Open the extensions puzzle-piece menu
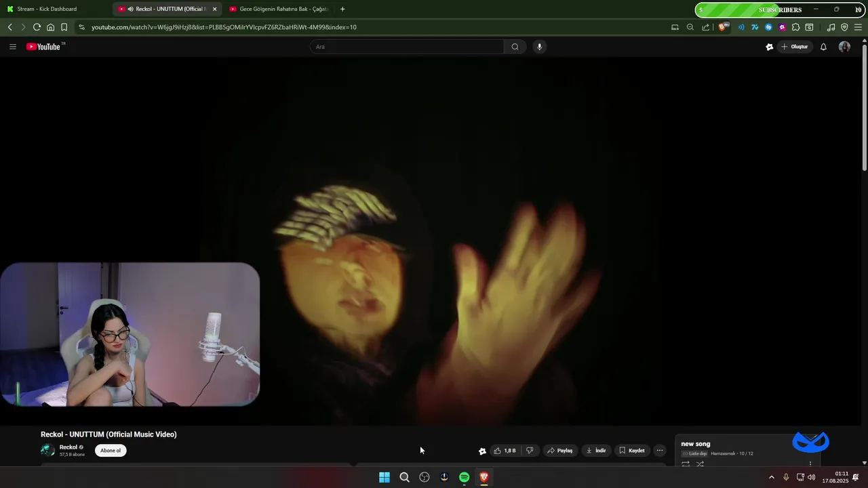The image size is (868, 488). (x=795, y=27)
